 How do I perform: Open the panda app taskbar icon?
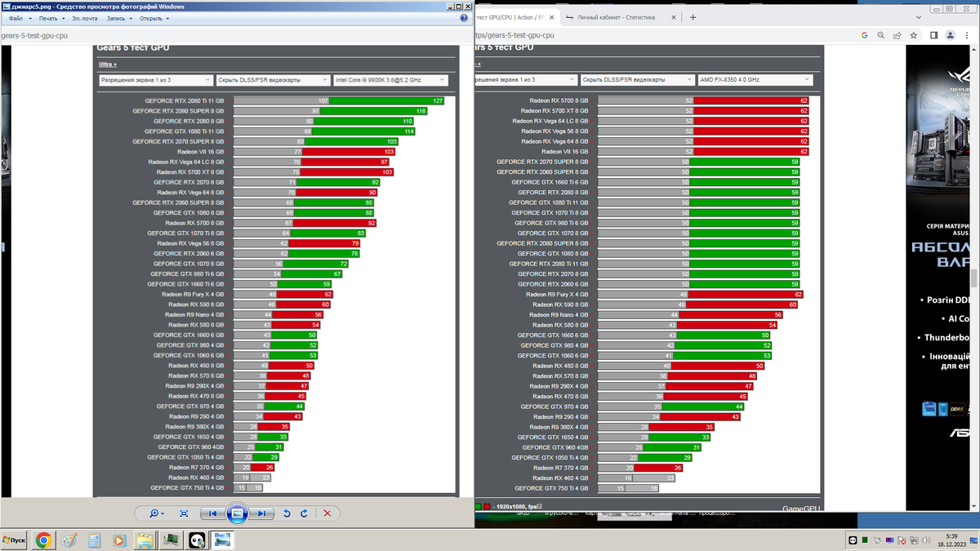pos(197,540)
